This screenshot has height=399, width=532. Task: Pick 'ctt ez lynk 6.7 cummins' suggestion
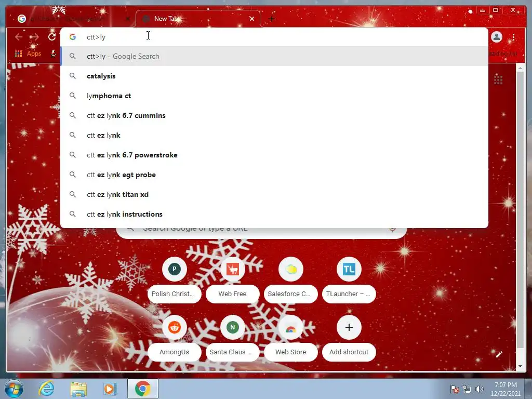click(x=274, y=115)
